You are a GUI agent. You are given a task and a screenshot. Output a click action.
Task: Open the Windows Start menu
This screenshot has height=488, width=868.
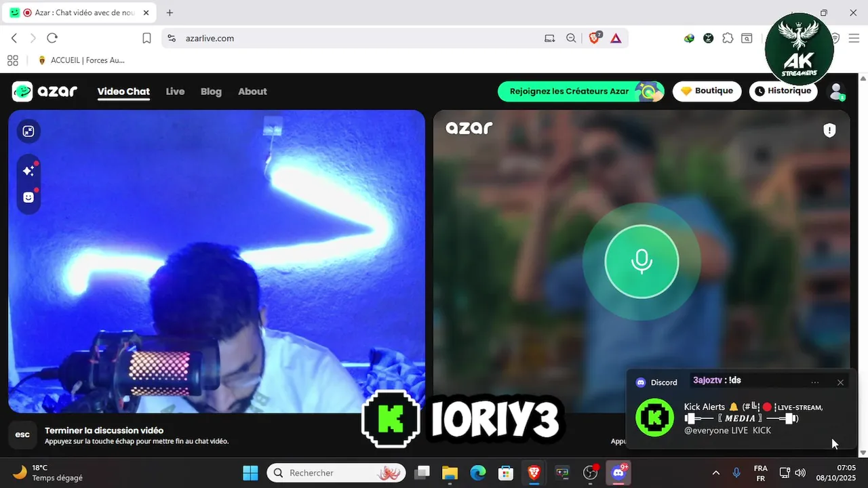coord(250,472)
